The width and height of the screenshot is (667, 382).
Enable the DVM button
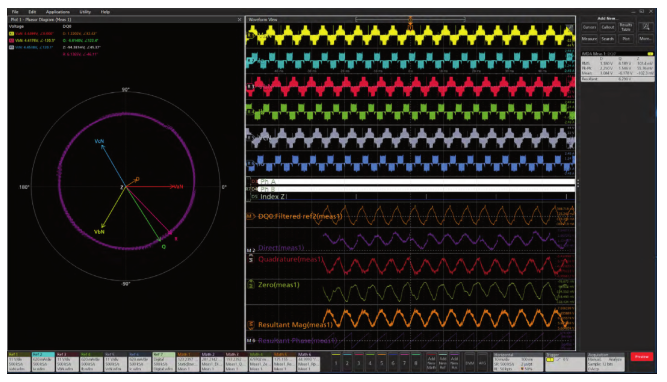coord(470,362)
